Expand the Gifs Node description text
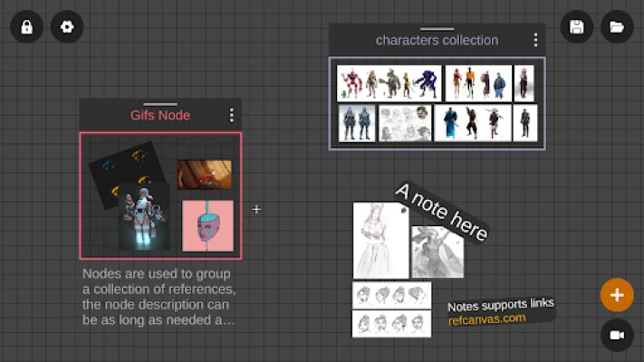This screenshot has height=362, width=644. click(x=159, y=297)
